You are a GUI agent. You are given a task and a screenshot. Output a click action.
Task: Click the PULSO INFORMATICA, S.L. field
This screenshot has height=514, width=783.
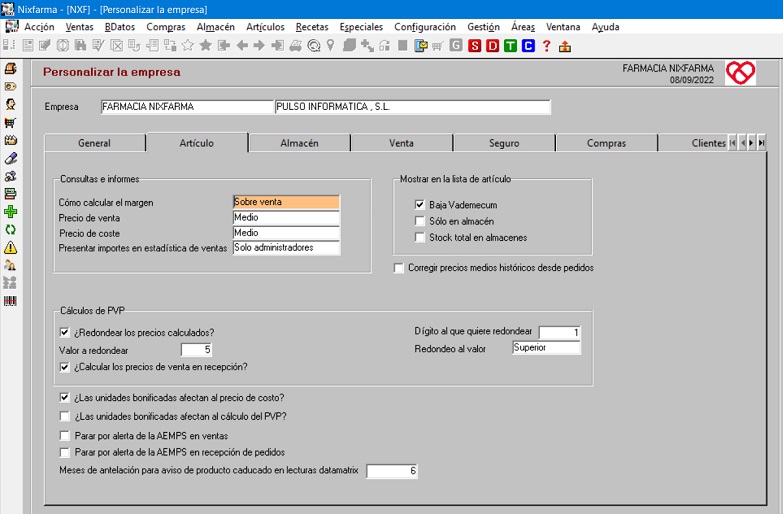point(413,107)
